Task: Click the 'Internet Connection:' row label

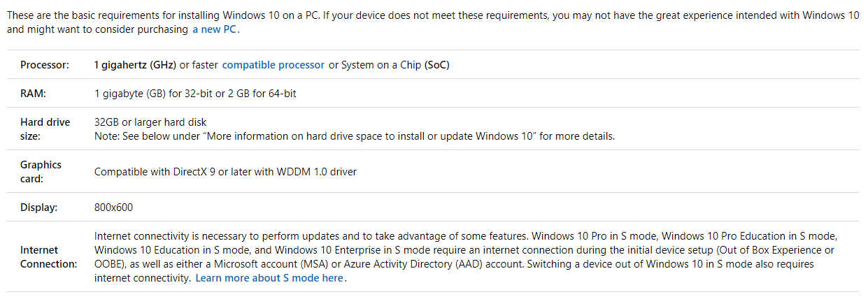Action: click(48, 257)
